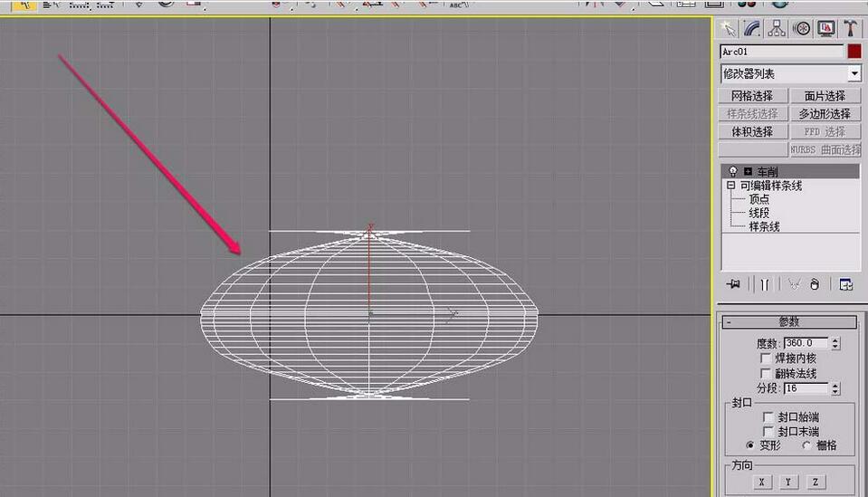
Task: Switch to the Modify panel tab
Action: (752, 28)
